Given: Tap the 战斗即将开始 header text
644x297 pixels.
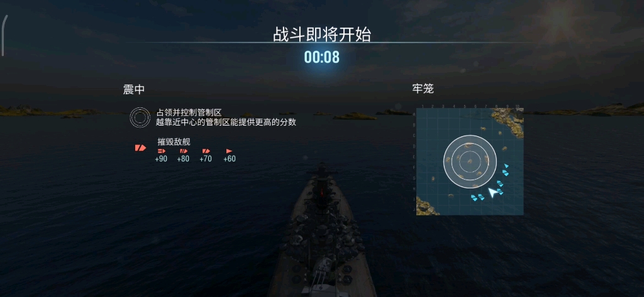Looking at the screenshot, I should point(322,35).
